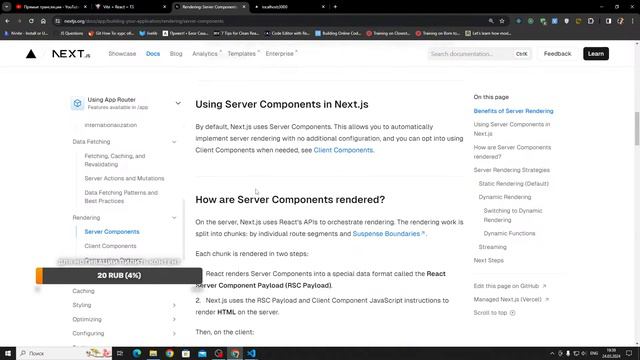640x360 pixels.
Task: Click the browser address bar URL
Action: 144,21
